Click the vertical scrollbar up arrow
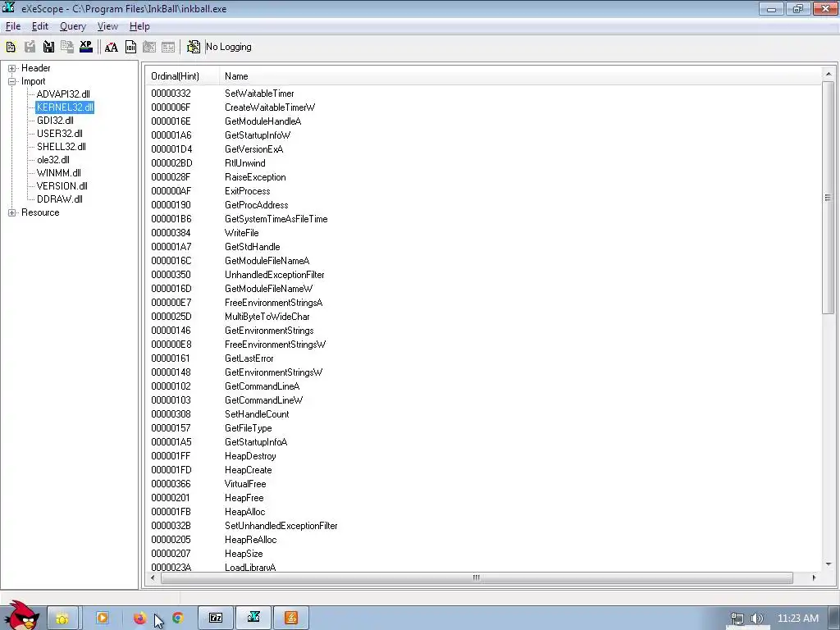 [x=829, y=74]
